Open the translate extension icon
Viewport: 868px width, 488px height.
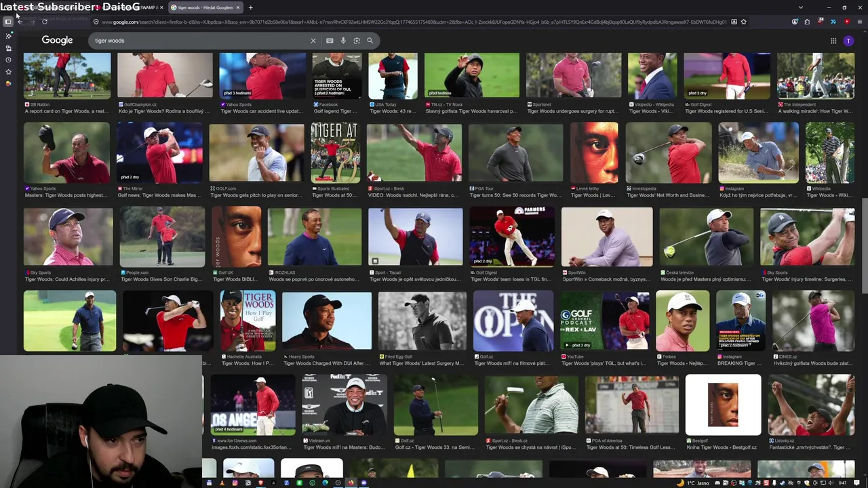point(833,22)
